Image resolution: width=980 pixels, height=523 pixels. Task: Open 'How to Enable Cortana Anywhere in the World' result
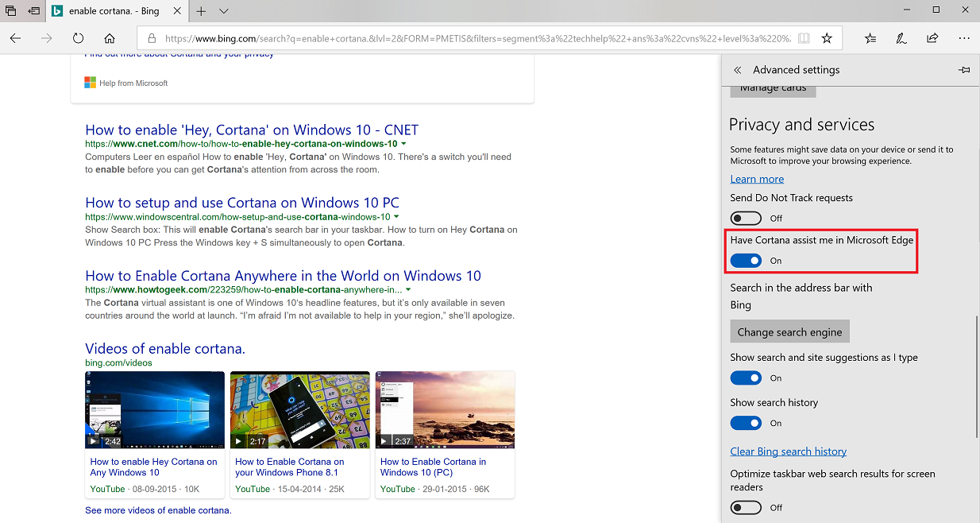(x=283, y=276)
